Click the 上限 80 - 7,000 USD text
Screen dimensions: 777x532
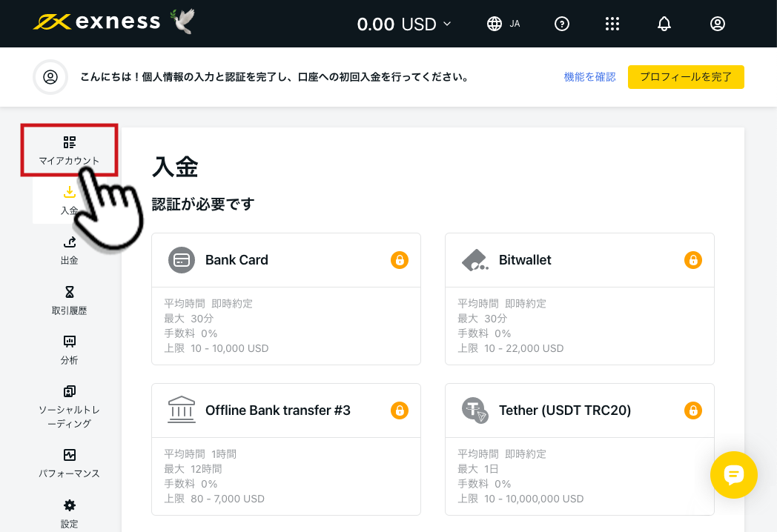pyautogui.click(x=214, y=499)
